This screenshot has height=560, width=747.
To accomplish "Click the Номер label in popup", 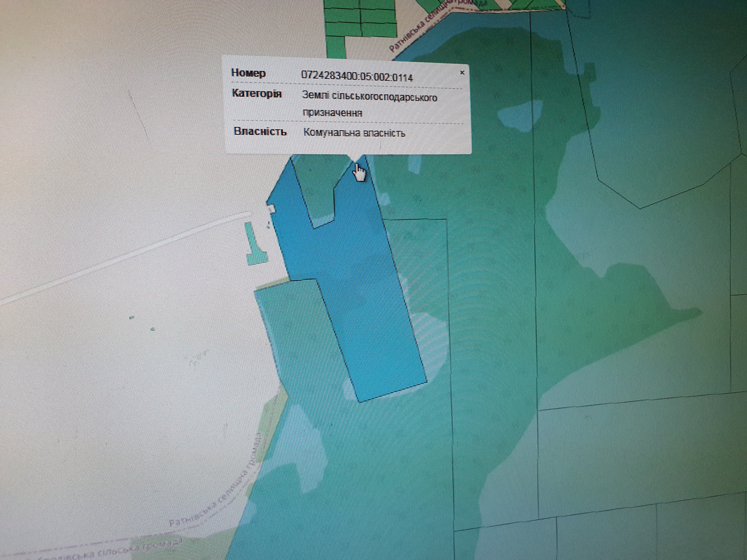I will tap(249, 73).
